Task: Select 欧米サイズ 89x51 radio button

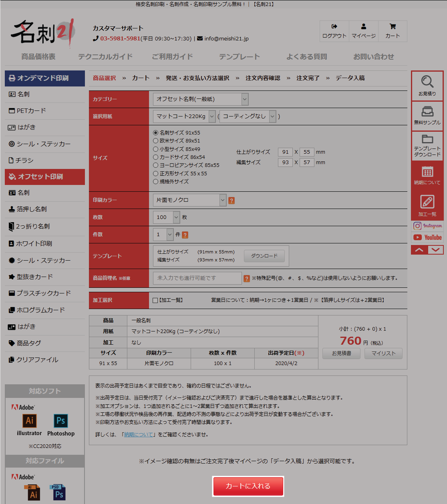Action: click(155, 141)
